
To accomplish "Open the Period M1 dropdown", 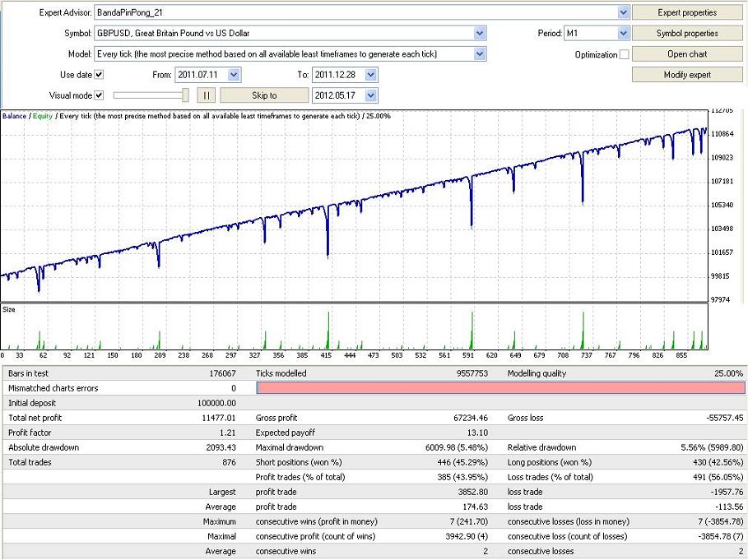I will (623, 34).
